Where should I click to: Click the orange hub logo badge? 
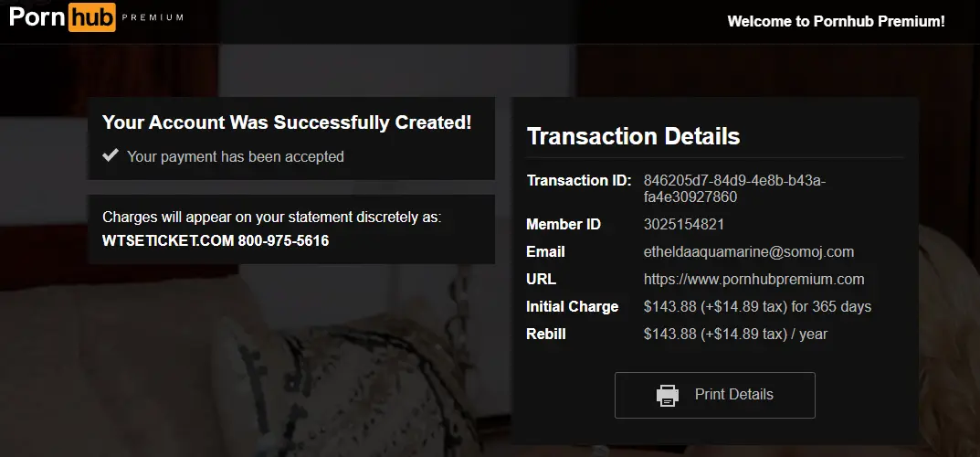[x=92, y=16]
